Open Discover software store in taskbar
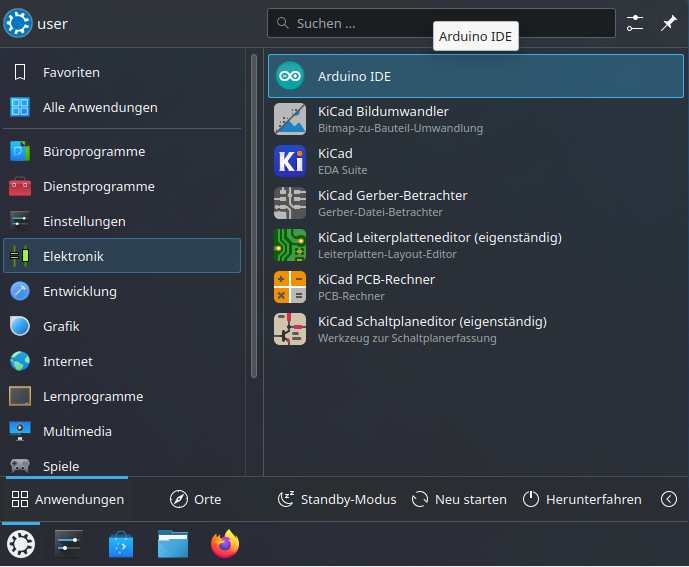 tap(121, 544)
